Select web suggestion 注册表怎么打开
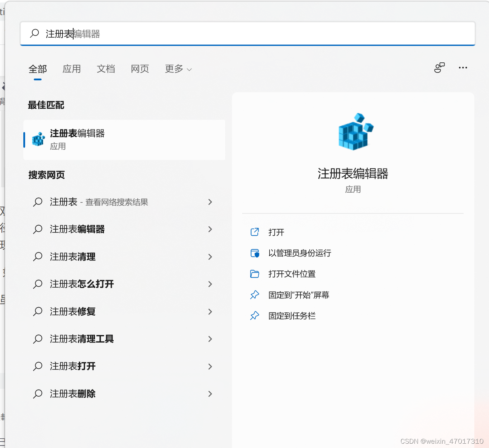489x448 pixels. point(124,284)
